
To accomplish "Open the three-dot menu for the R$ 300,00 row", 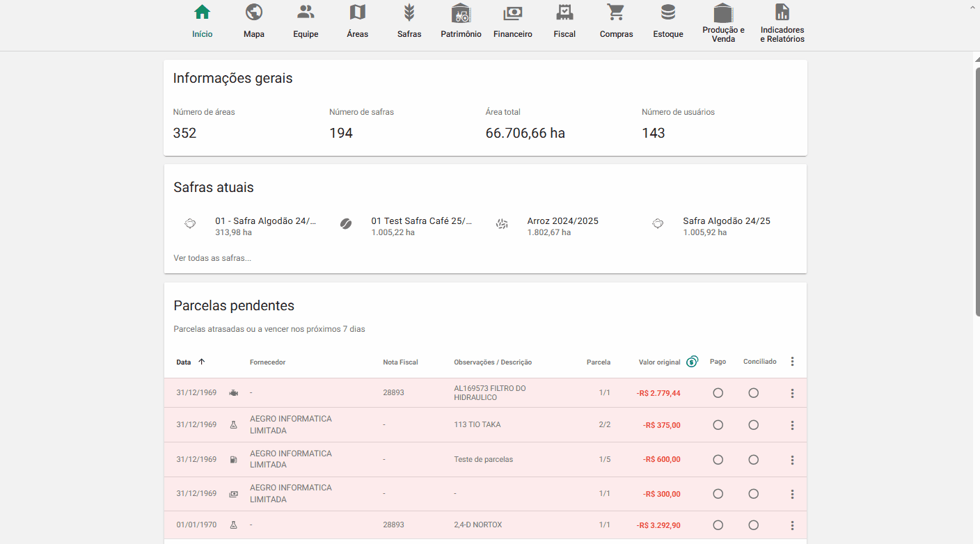I will (x=792, y=494).
